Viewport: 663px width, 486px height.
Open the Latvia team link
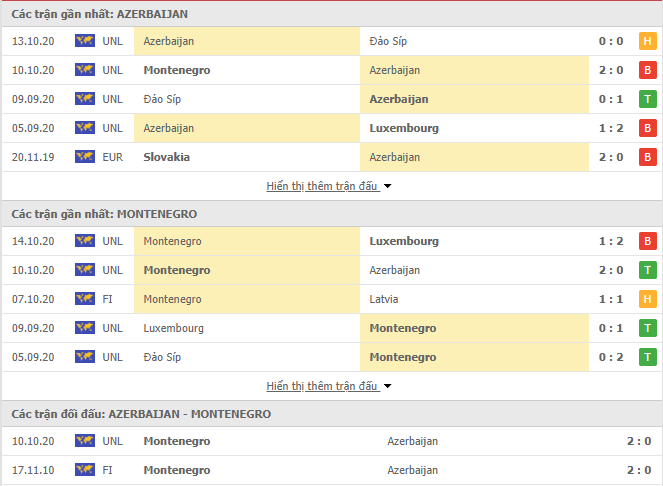(384, 299)
